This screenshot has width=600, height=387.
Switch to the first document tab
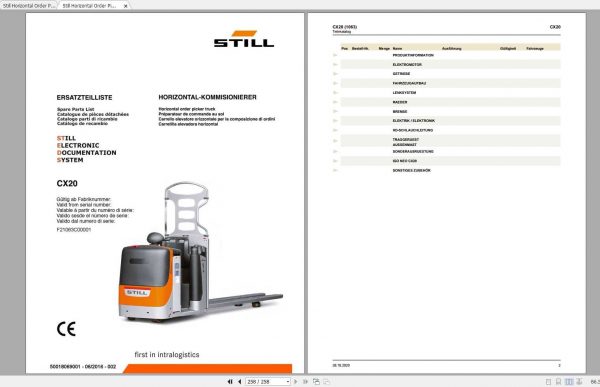(x=28, y=6)
